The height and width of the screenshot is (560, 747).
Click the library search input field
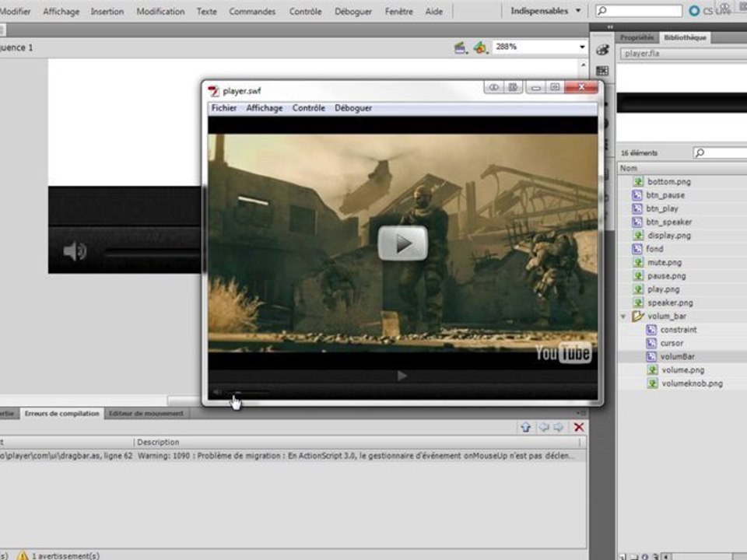click(x=720, y=153)
